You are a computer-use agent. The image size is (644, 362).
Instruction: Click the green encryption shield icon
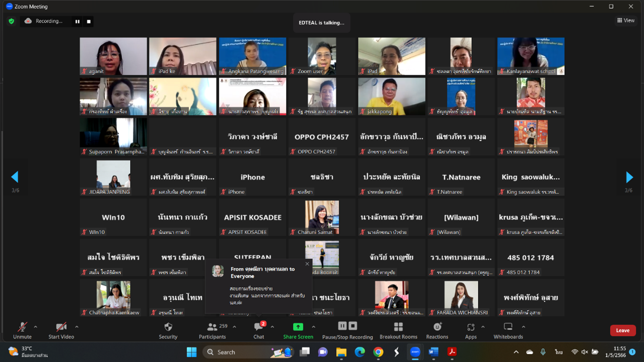[11, 21]
